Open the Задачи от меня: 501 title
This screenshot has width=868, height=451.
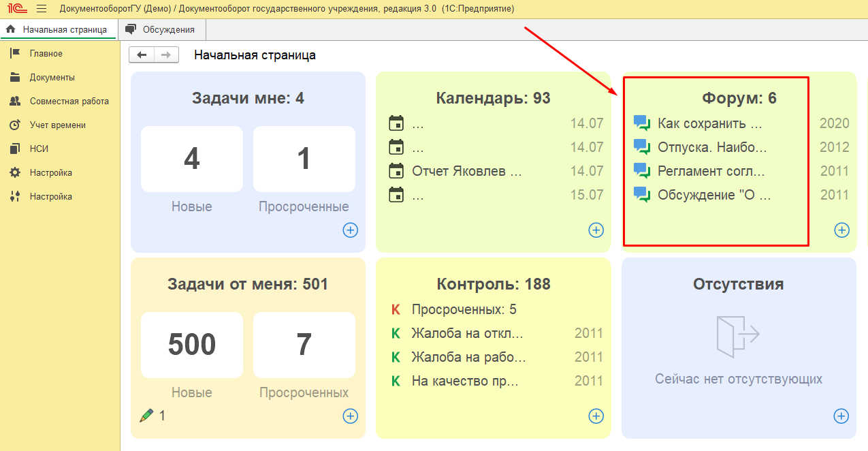click(248, 284)
